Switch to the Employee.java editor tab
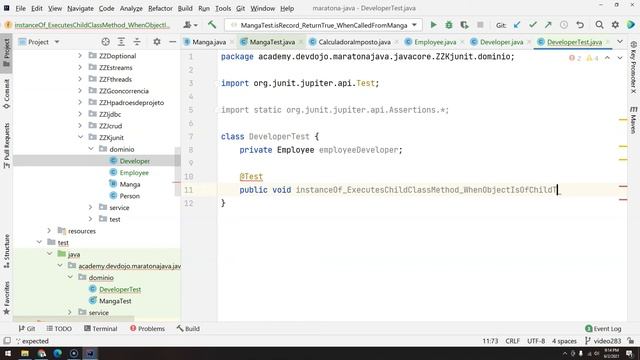 (435, 42)
